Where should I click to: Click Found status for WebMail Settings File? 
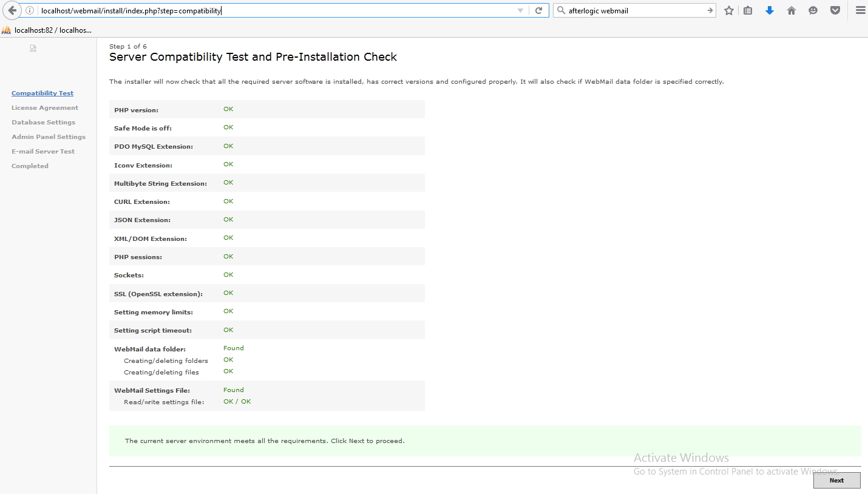[234, 390]
